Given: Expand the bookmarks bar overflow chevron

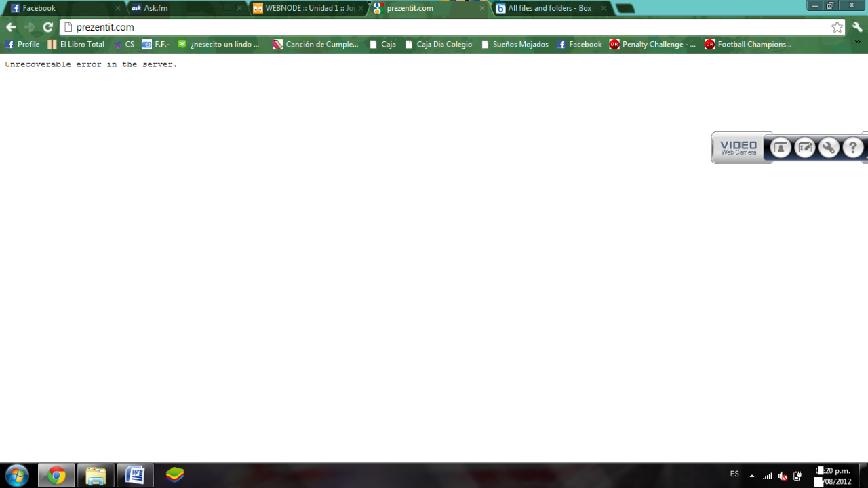Looking at the screenshot, I should tap(858, 42).
